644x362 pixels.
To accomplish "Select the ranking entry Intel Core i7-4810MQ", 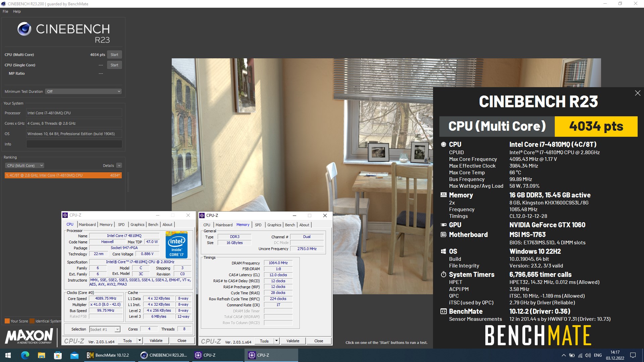I will 63,175.
